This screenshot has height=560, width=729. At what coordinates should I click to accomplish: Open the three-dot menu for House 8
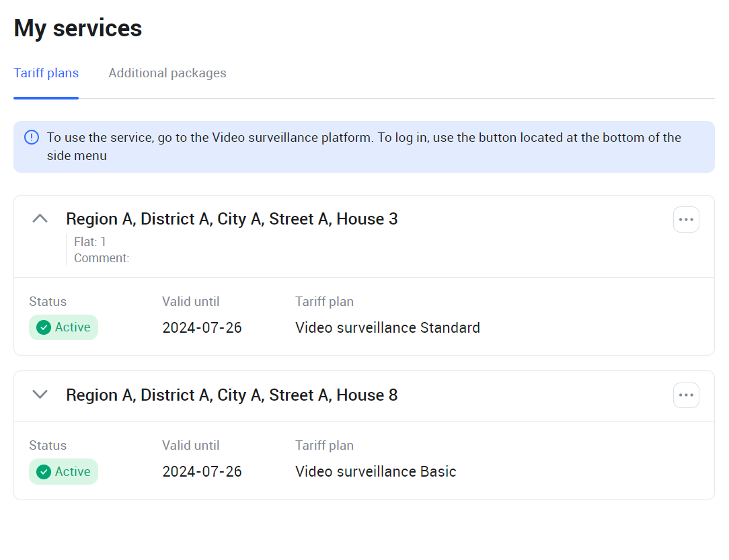click(686, 395)
